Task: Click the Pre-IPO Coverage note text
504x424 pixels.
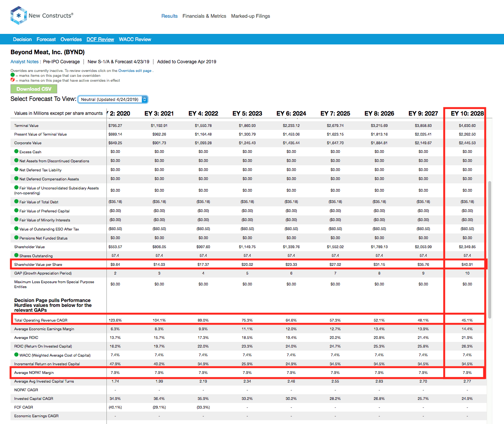Action: [x=61, y=62]
